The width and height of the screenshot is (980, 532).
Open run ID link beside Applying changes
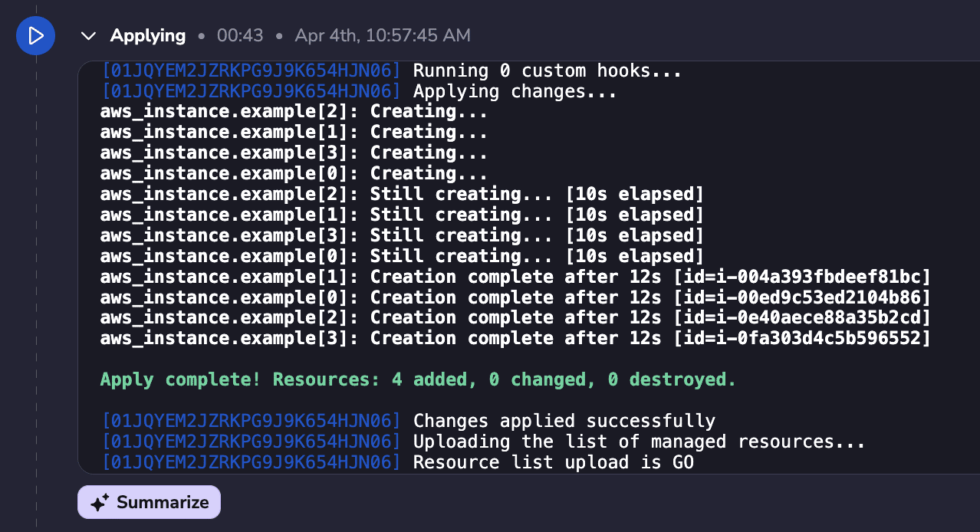[x=251, y=92]
